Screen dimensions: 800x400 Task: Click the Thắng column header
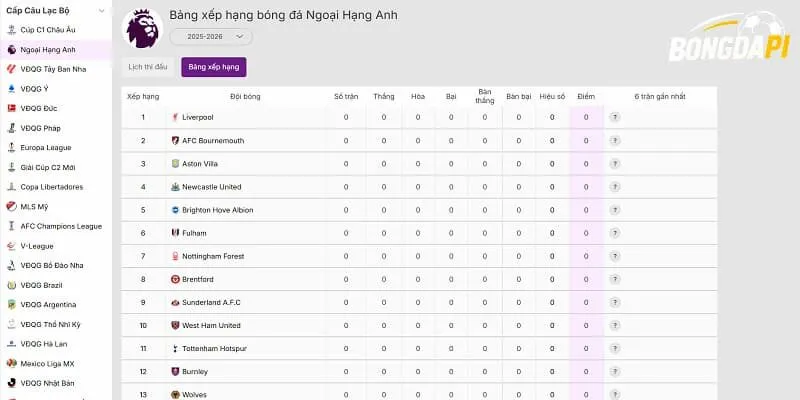(x=384, y=96)
